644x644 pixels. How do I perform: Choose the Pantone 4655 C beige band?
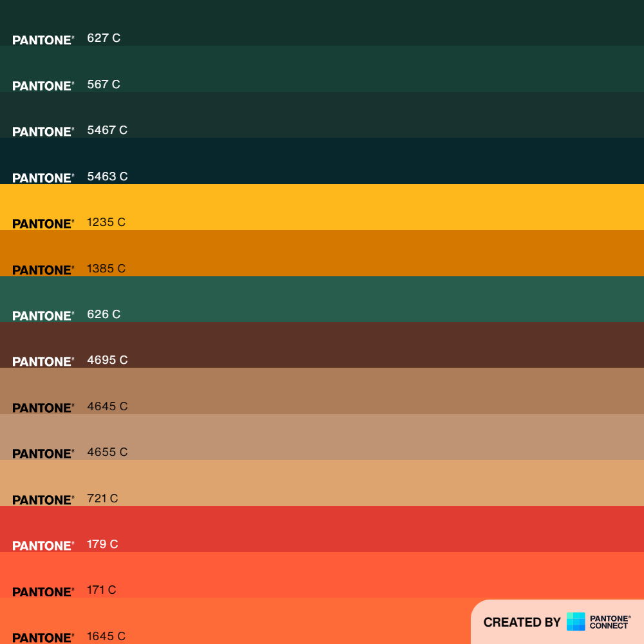click(x=322, y=437)
